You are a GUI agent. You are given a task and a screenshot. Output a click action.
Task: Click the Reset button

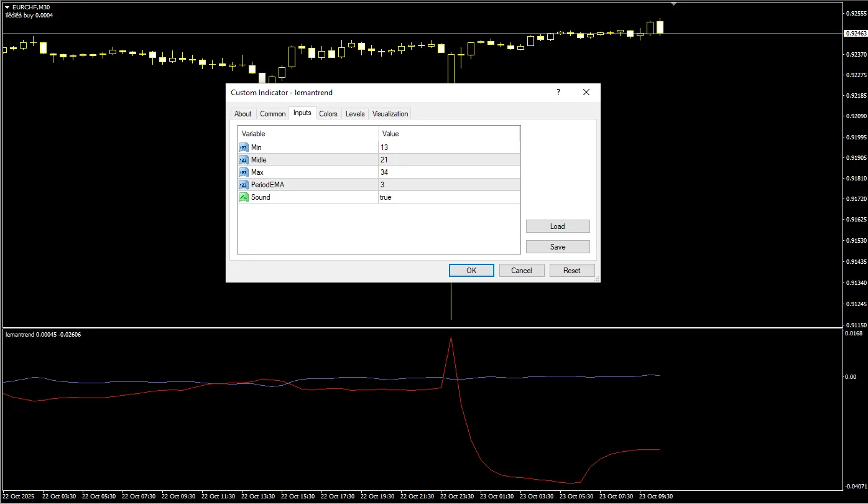(572, 270)
